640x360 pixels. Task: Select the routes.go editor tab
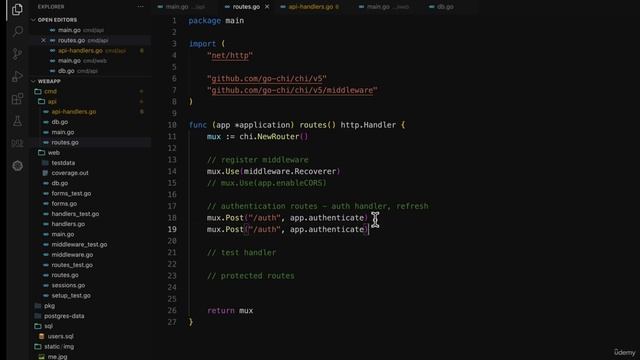(x=246, y=7)
